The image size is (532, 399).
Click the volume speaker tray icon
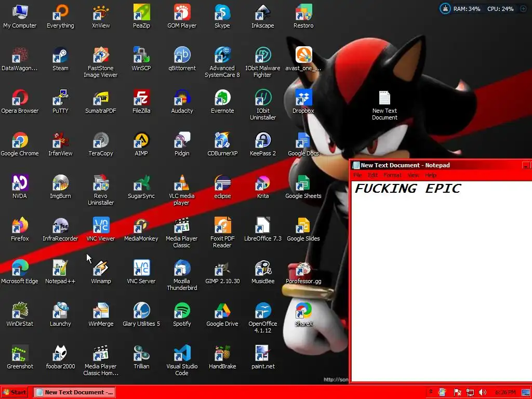tap(482, 393)
